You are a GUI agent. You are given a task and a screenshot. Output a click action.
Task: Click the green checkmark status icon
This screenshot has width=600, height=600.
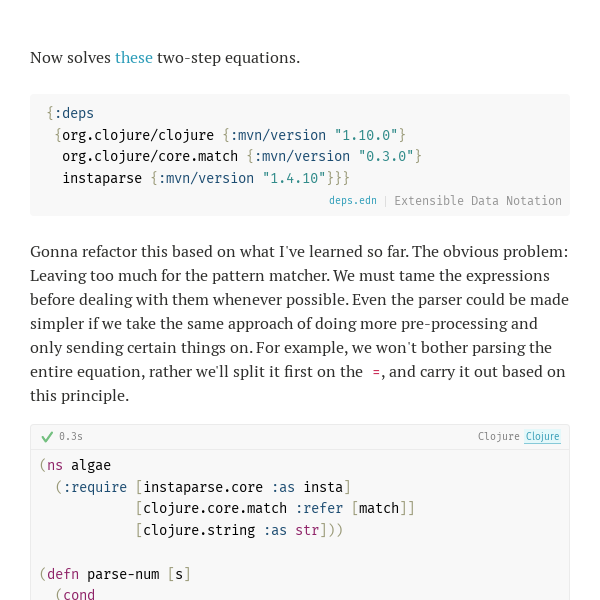(x=47, y=437)
